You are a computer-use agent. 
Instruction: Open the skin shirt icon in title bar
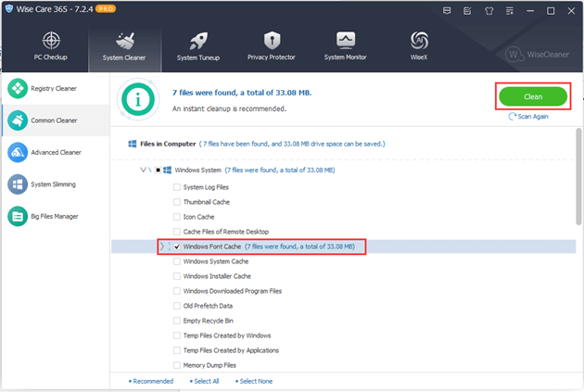tap(489, 11)
